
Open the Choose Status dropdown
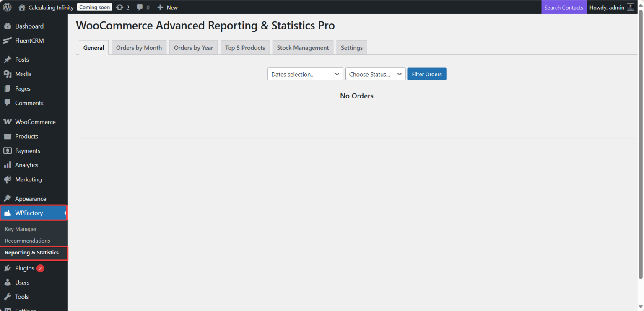tap(375, 74)
